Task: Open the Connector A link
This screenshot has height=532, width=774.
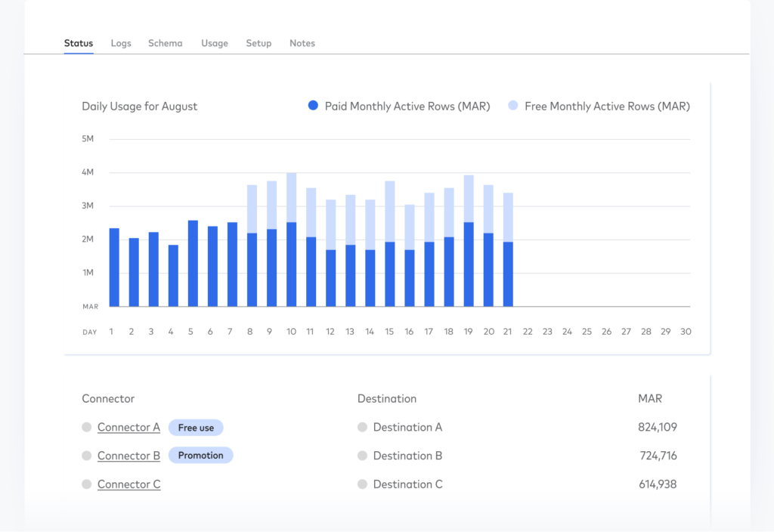Action: tap(128, 428)
